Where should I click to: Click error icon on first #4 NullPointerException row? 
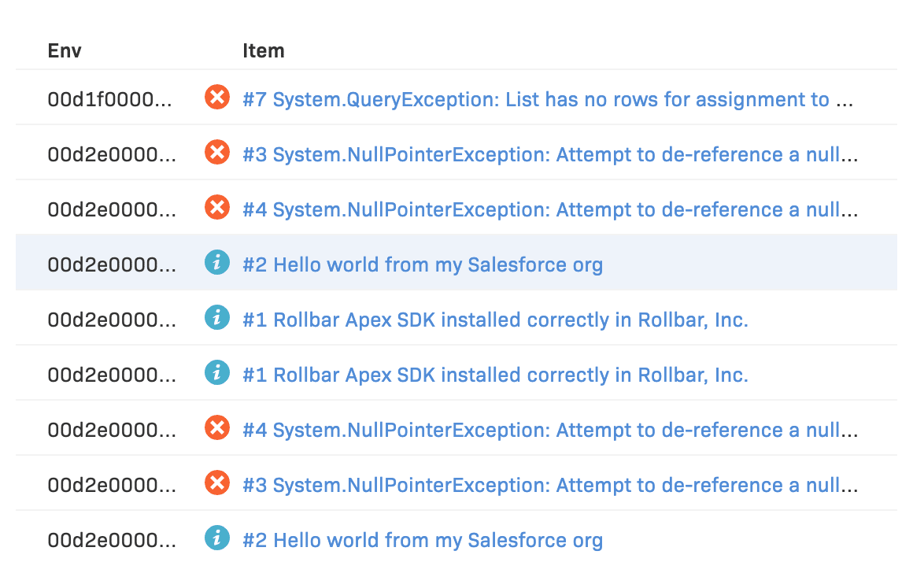click(216, 208)
